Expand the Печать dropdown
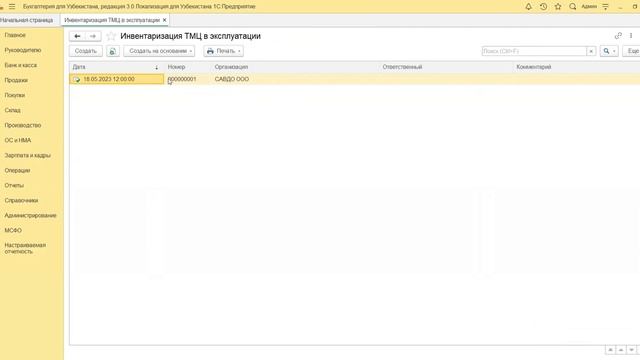 [x=224, y=51]
